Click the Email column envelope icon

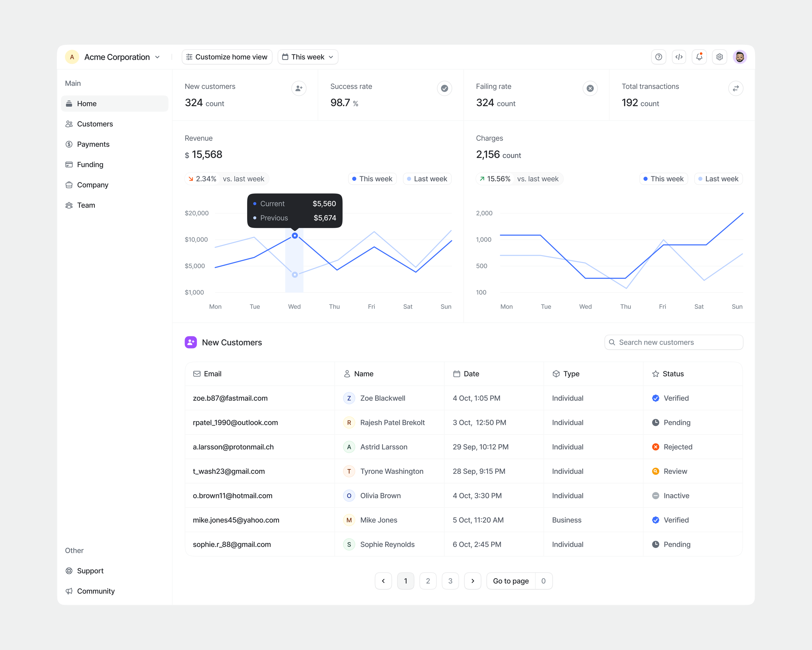tap(197, 374)
